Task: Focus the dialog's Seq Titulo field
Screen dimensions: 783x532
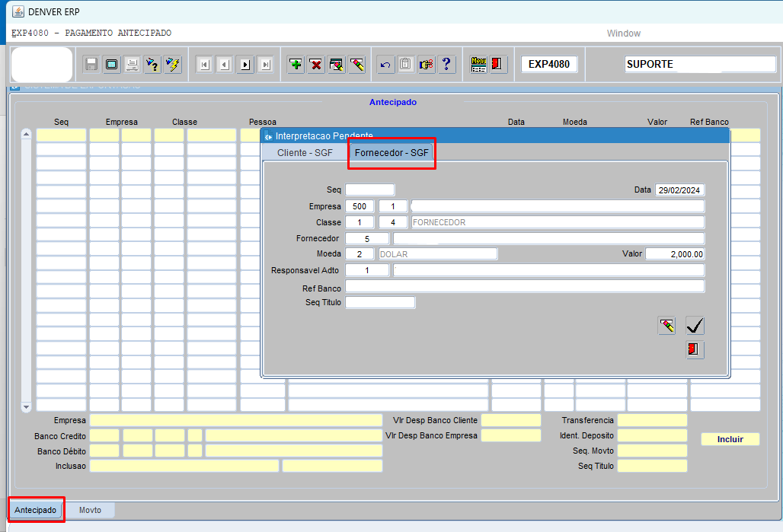Action: (380, 302)
